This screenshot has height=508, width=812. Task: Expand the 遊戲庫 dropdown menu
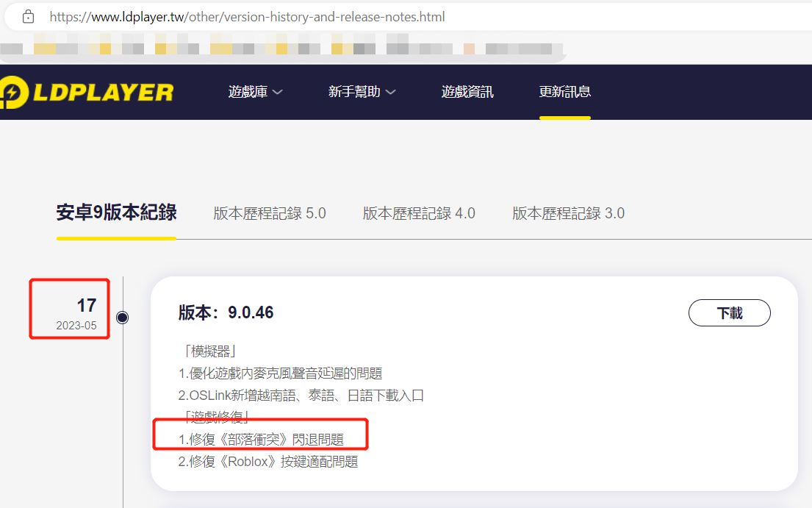(x=255, y=92)
